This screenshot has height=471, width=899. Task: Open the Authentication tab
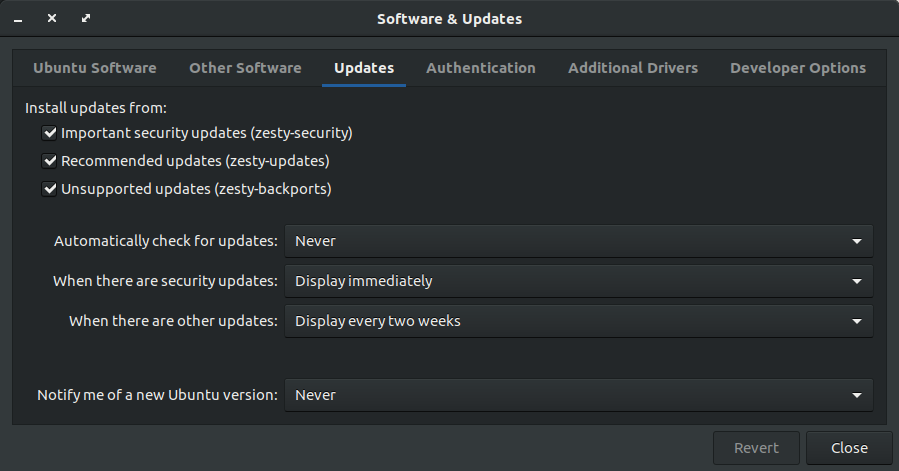coord(480,68)
